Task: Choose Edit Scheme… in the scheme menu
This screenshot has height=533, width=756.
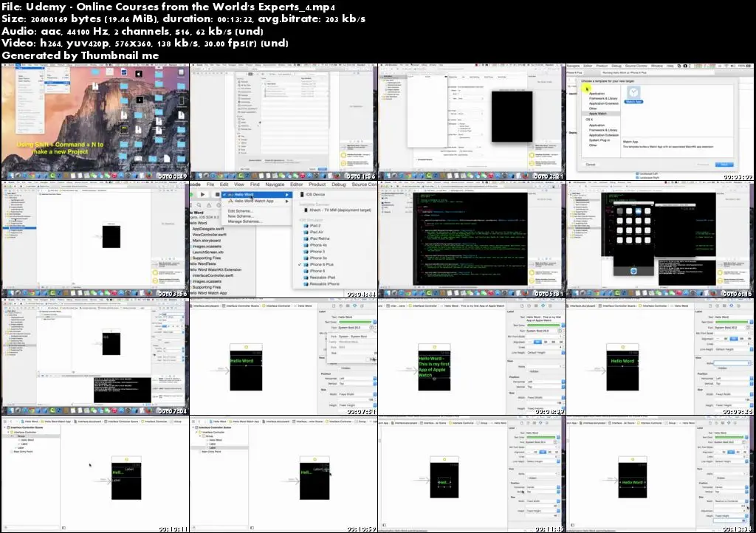Action: tap(241, 211)
